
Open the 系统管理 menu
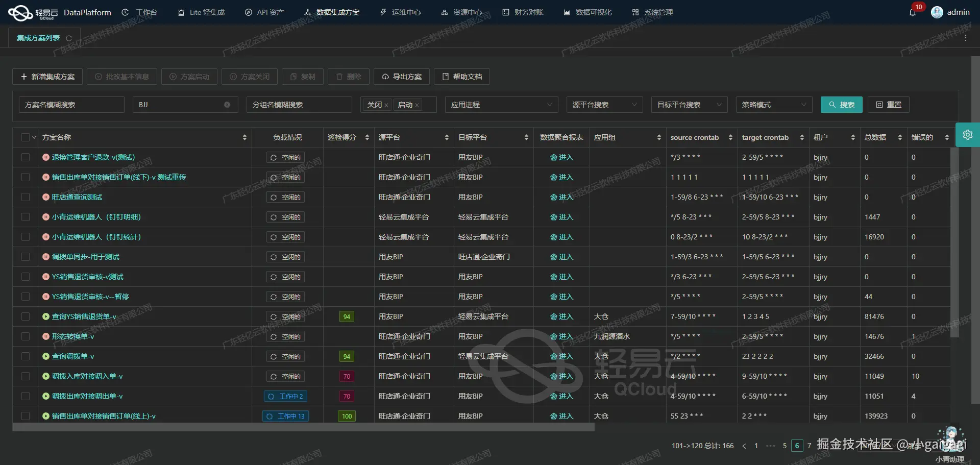pos(652,12)
